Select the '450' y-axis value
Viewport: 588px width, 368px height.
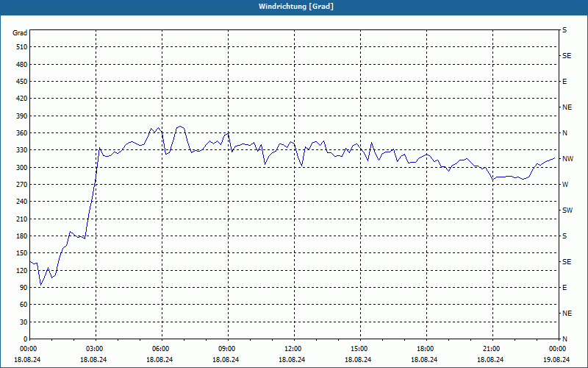point(22,82)
